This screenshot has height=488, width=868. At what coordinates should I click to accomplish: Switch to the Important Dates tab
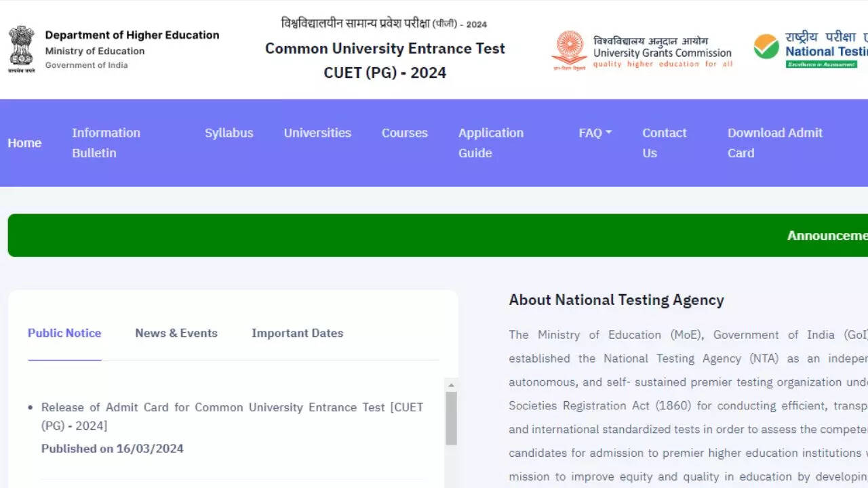pos(297,333)
